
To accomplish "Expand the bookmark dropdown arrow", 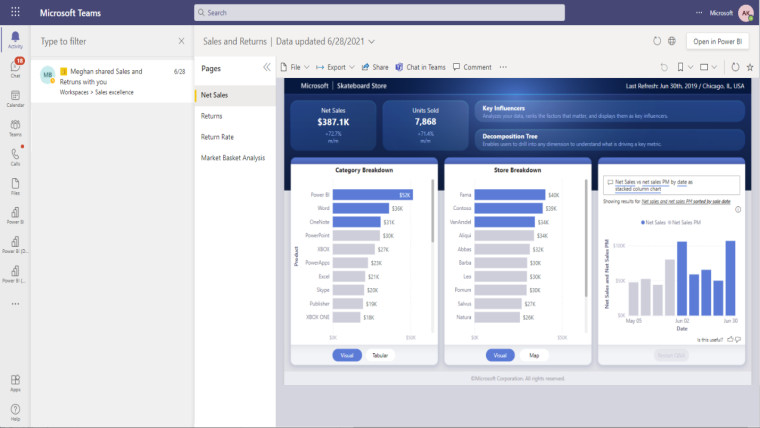I will pyautogui.click(x=691, y=67).
